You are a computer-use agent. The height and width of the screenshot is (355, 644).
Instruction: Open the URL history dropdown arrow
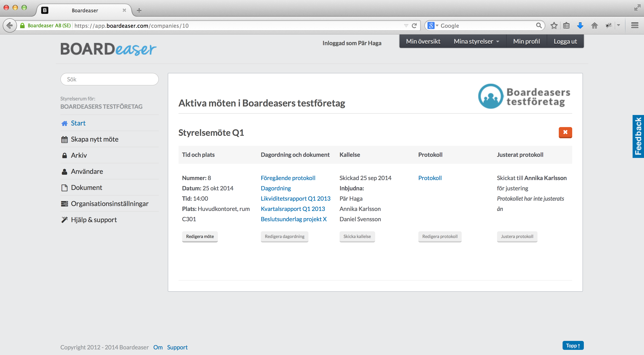tap(406, 26)
